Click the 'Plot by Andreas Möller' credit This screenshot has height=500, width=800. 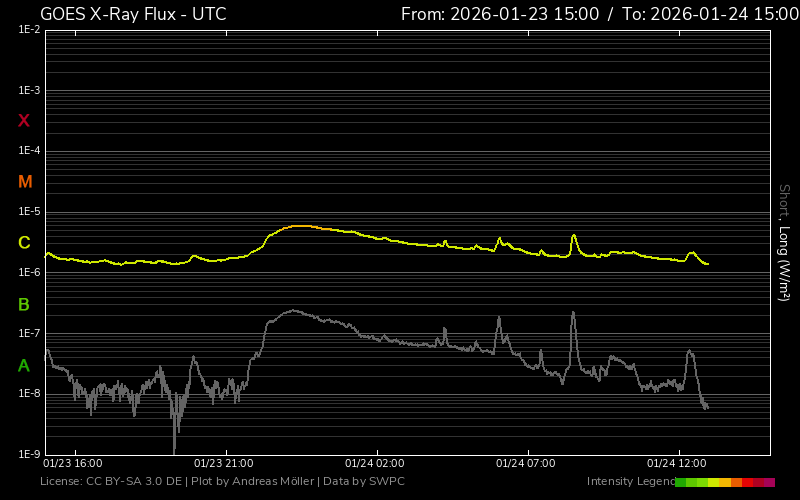[253, 482]
